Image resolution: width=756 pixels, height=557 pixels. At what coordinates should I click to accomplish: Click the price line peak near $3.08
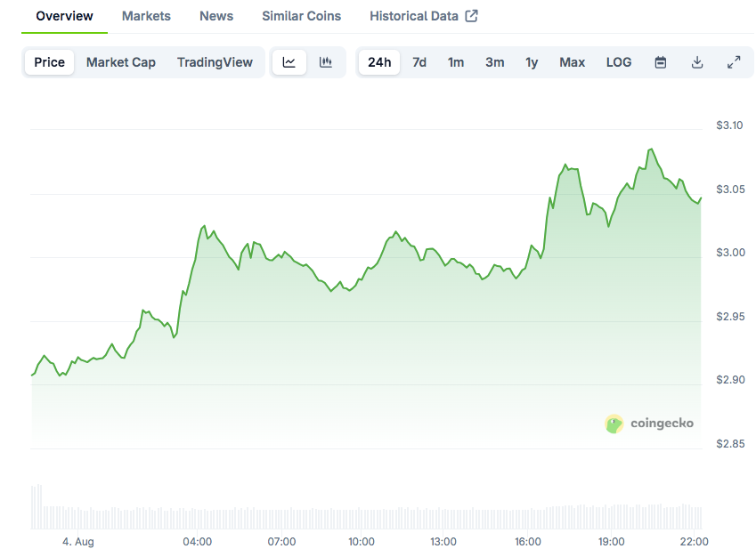651,149
